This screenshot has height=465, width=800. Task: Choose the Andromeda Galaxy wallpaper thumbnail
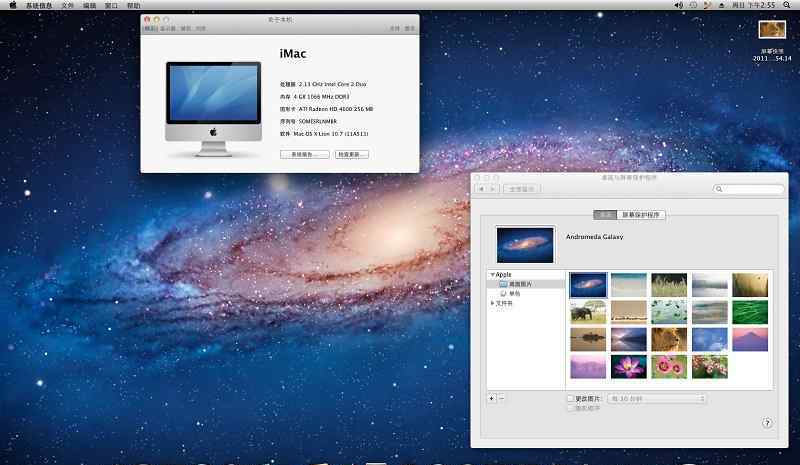[x=588, y=285]
